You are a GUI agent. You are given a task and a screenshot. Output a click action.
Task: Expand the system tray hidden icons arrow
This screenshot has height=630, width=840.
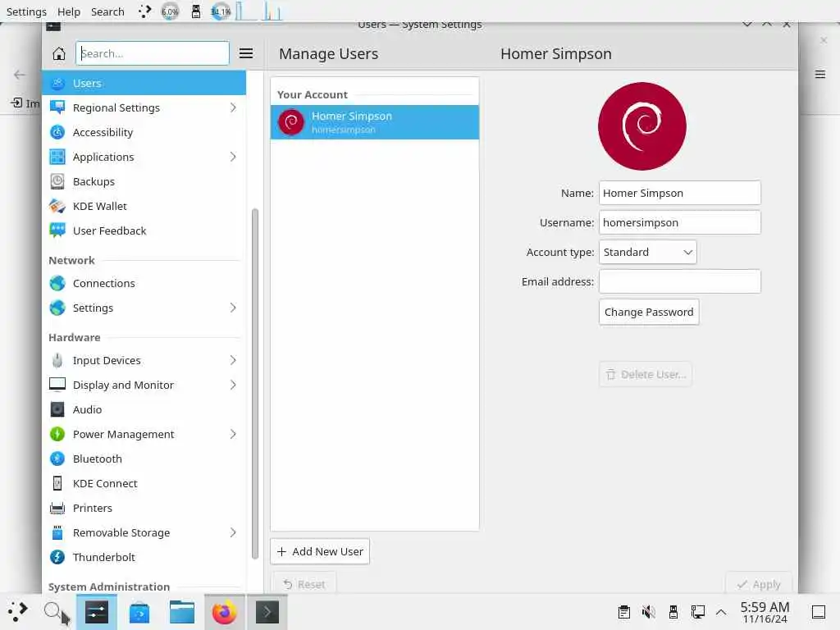721,612
